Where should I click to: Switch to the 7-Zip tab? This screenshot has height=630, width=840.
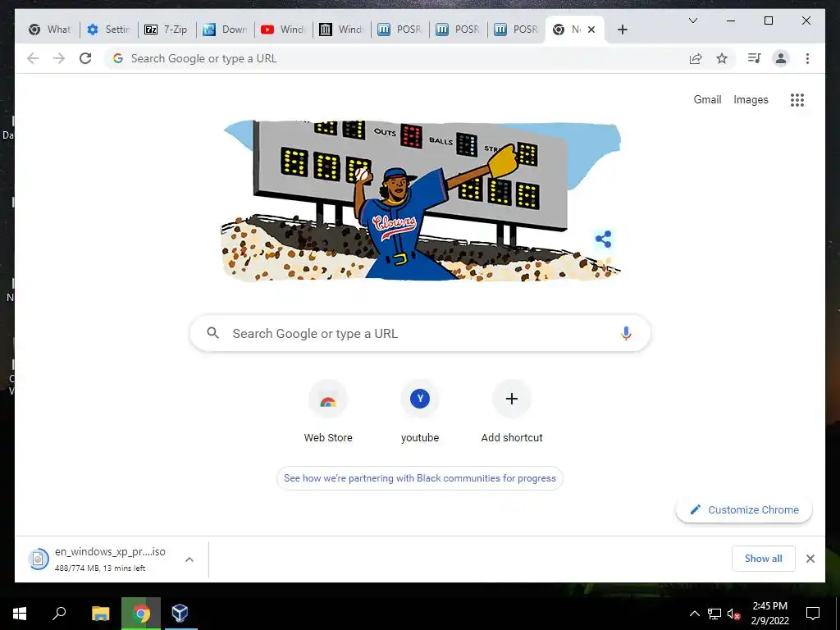pos(167,30)
